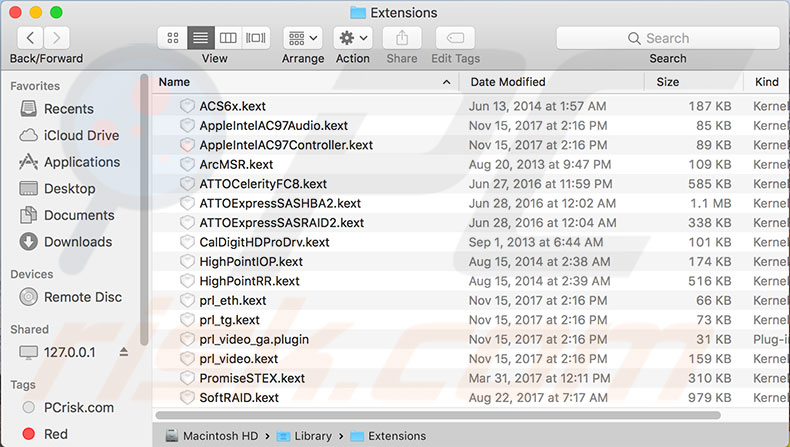Select ArcMSR.kext file

point(236,164)
